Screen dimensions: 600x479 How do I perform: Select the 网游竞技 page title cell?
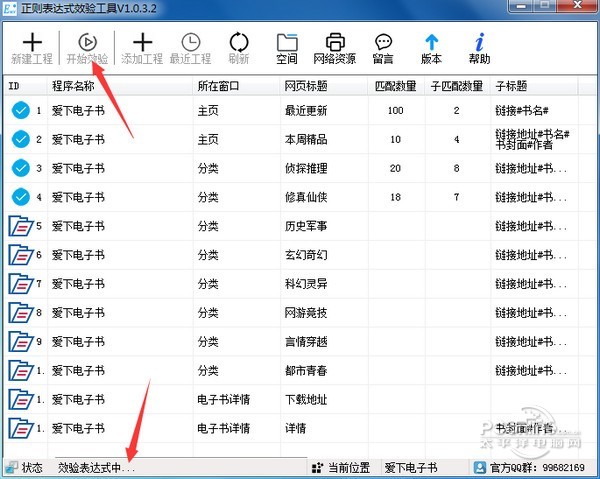(x=306, y=313)
